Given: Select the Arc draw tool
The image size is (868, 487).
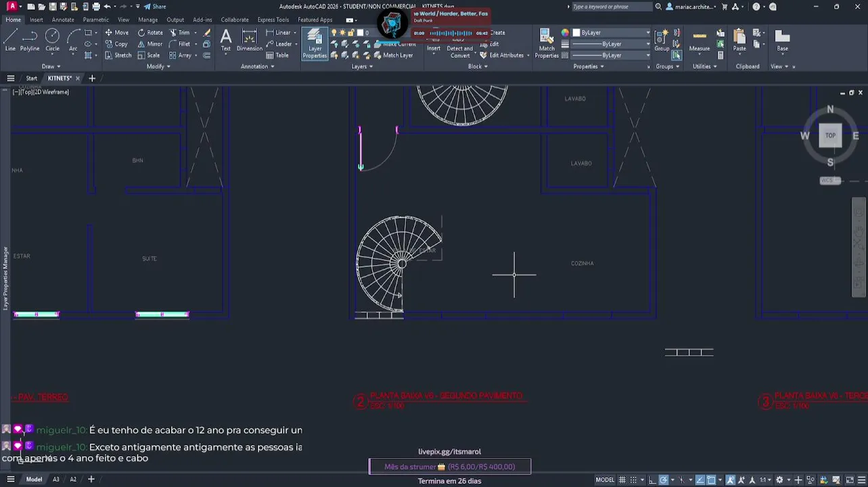Looking at the screenshot, I should (x=73, y=39).
